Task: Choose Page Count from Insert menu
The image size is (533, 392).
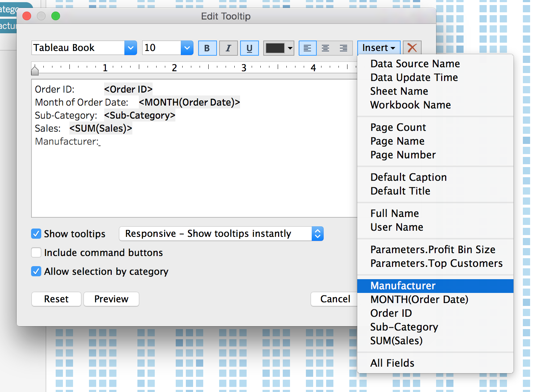Action: (435, 127)
